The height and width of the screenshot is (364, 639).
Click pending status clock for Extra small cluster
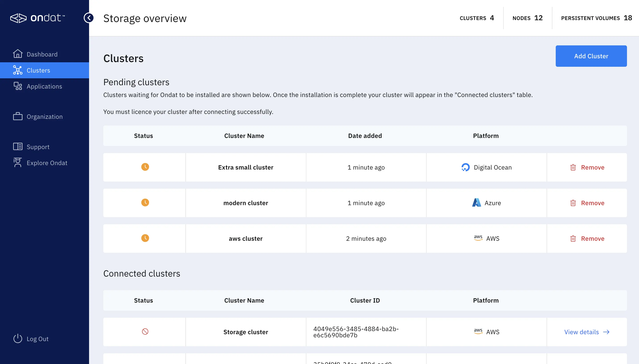(145, 167)
